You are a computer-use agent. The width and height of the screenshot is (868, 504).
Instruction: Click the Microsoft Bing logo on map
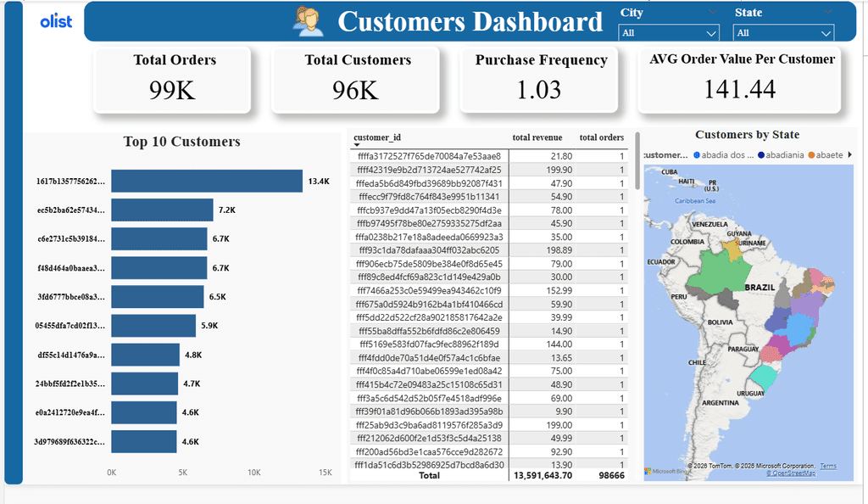665,471
